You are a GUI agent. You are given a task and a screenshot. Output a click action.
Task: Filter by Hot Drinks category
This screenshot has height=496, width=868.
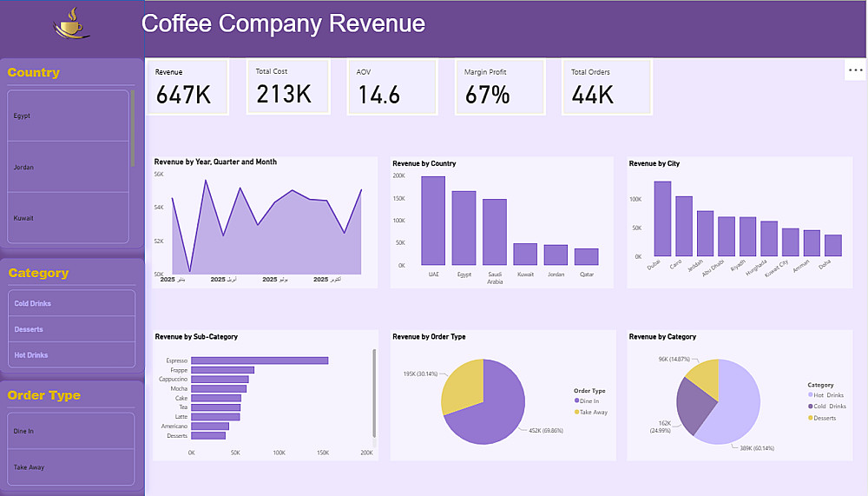click(71, 354)
